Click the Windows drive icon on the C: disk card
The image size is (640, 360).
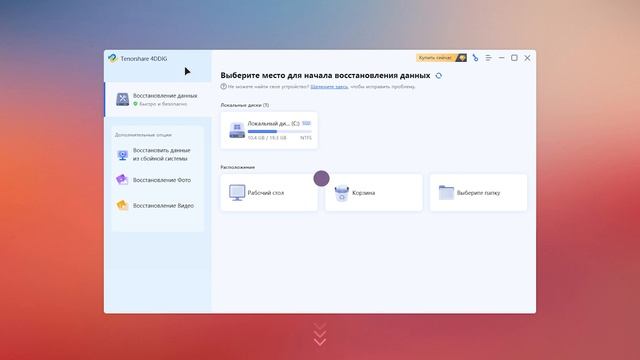tap(237, 130)
